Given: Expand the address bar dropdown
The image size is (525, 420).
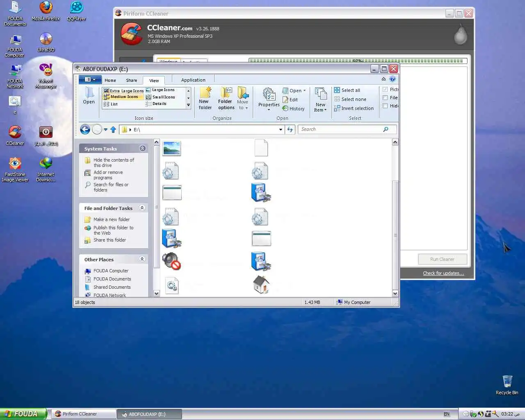Looking at the screenshot, I should (x=281, y=130).
